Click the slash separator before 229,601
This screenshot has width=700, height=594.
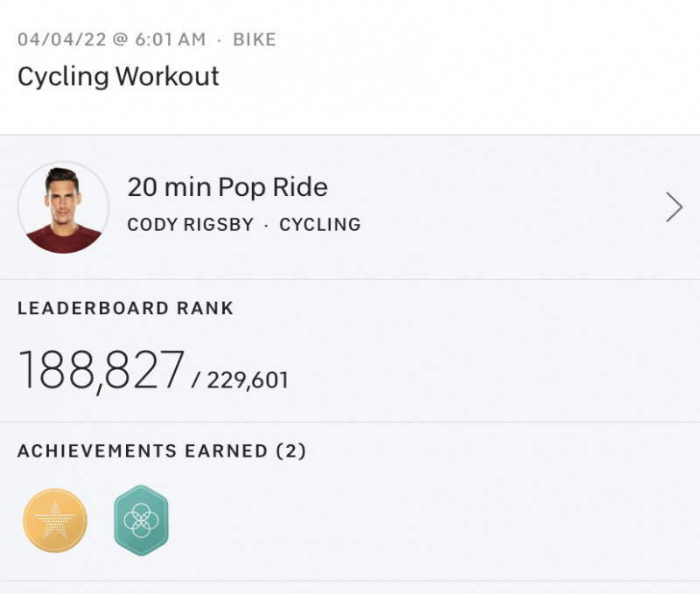coord(196,381)
